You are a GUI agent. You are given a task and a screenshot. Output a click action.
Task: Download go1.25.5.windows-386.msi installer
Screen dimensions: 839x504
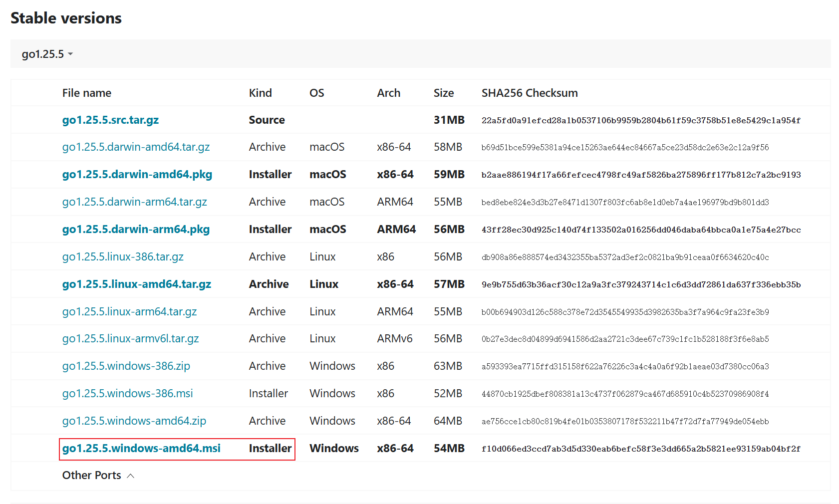(127, 394)
